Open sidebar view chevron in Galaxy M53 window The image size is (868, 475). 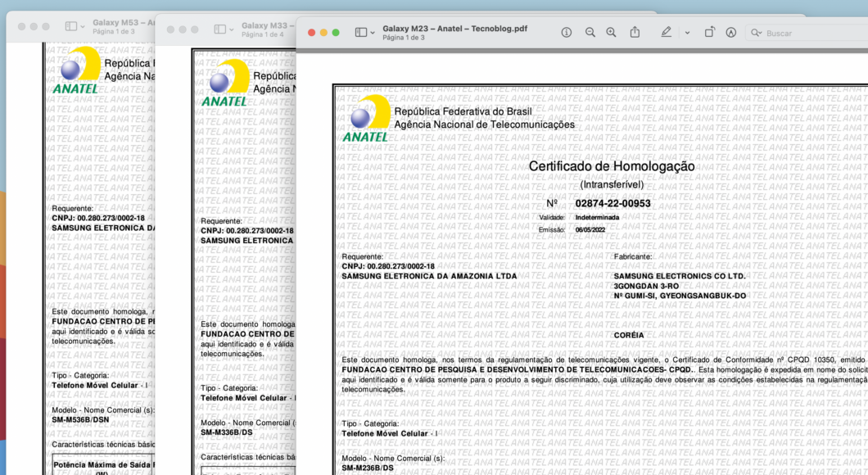point(83,26)
